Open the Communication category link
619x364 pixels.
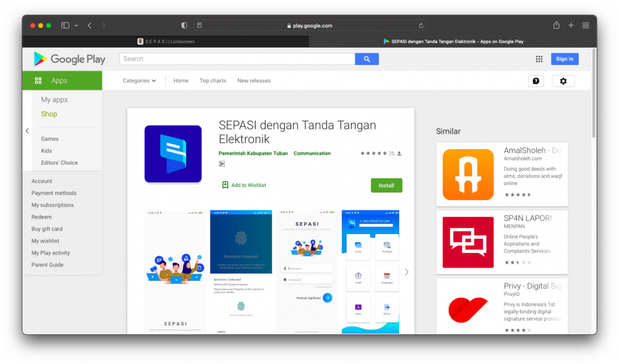[312, 153]
